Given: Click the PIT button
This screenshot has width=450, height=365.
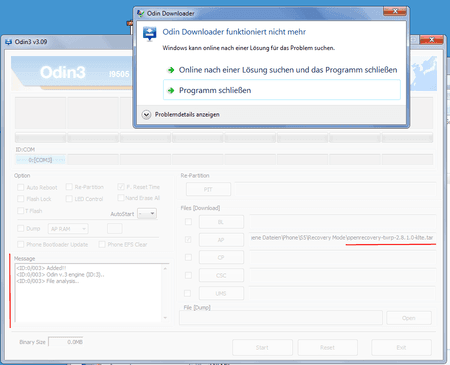Looking at the screenshot, I should (208, 189).
